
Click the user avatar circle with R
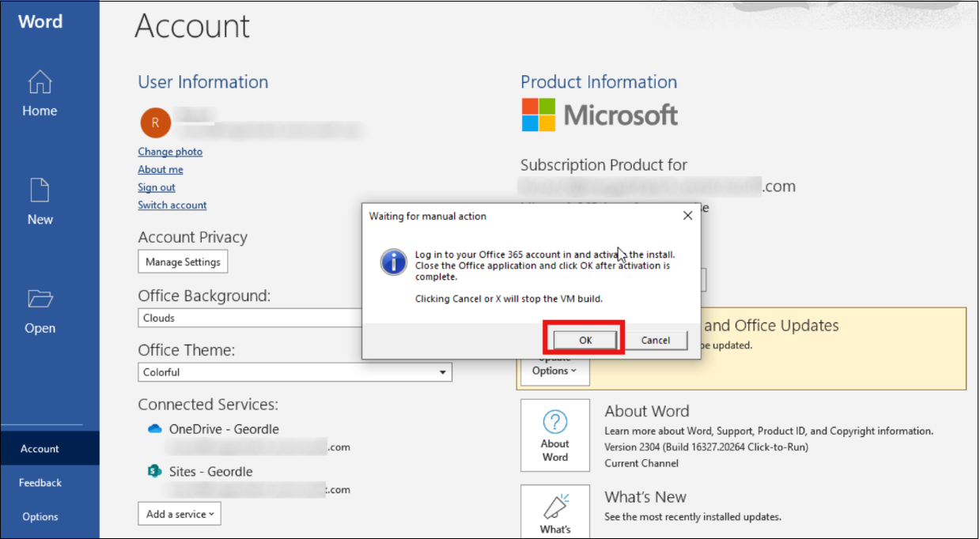tap(155, 122)
